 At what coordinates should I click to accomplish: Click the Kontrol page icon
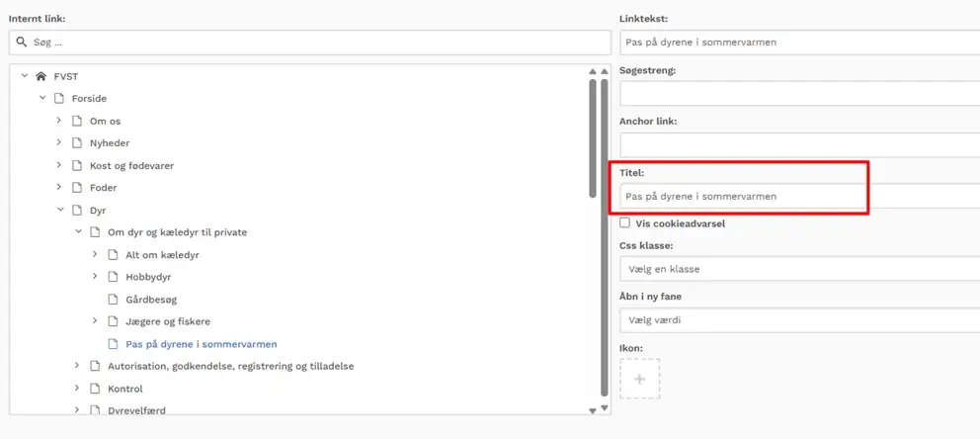point(95,389)
